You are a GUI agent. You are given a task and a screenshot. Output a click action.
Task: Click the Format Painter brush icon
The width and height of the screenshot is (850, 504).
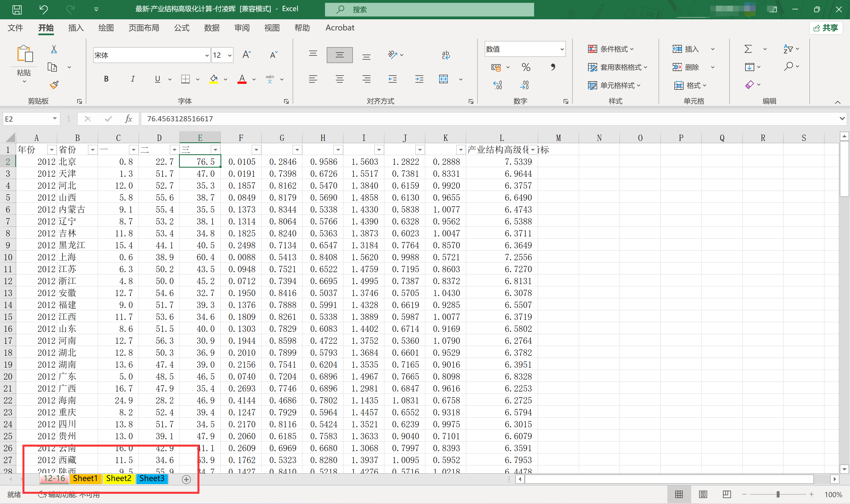click(54, 85)
